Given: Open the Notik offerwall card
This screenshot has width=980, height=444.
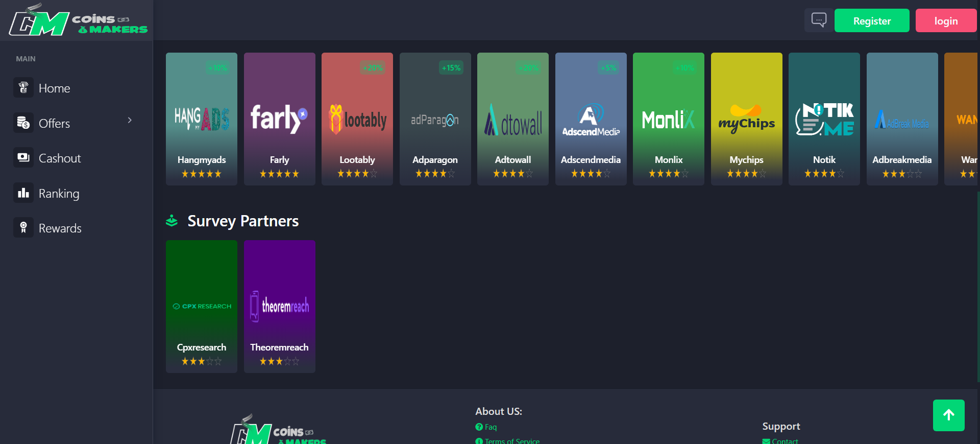Looking at the screenshot, I should point(824,119).
